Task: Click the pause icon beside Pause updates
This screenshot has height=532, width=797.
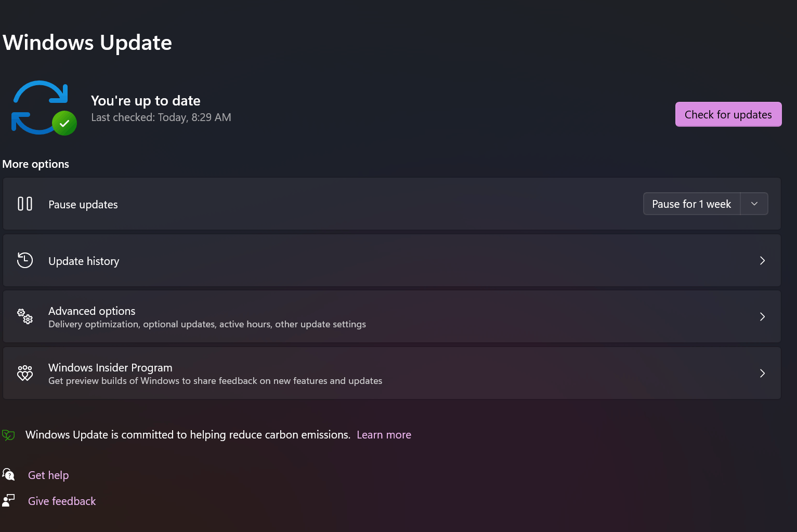Action: coord(25,204)
